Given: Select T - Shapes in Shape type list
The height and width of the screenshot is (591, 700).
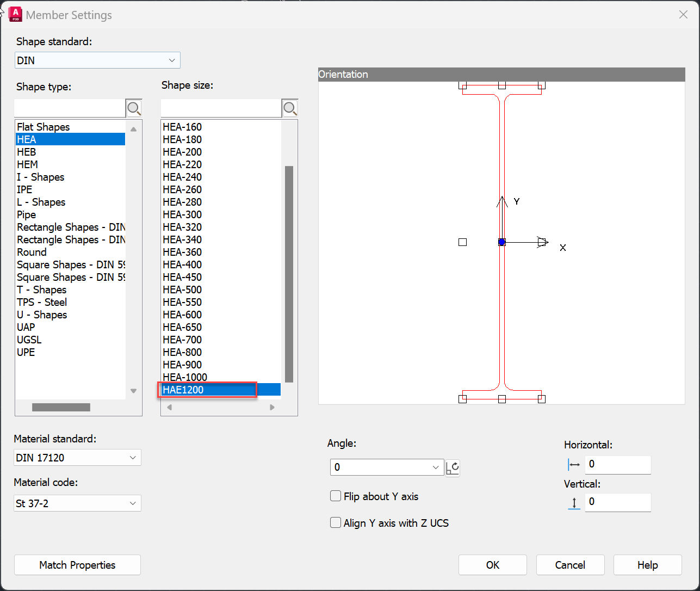Looking at the screenshot, I should coord(70,290).
